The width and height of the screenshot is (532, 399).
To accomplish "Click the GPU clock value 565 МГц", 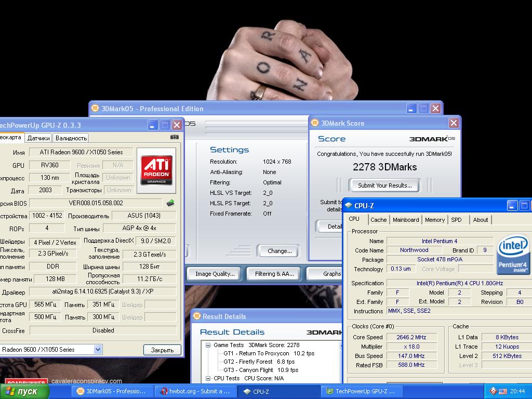I will 45,304.
